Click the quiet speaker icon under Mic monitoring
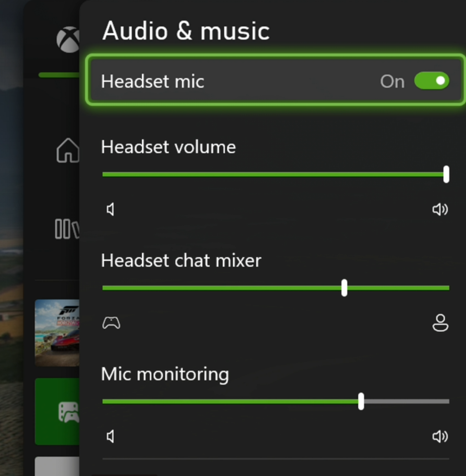The height and width of the screenshot is (476, 466). pos(110,437)
